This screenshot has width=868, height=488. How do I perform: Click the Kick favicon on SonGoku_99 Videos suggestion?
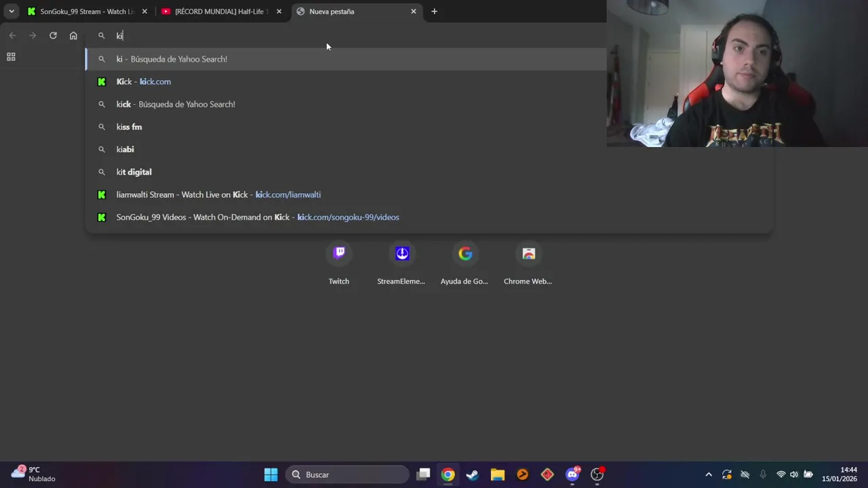click(x=102, y=217)
